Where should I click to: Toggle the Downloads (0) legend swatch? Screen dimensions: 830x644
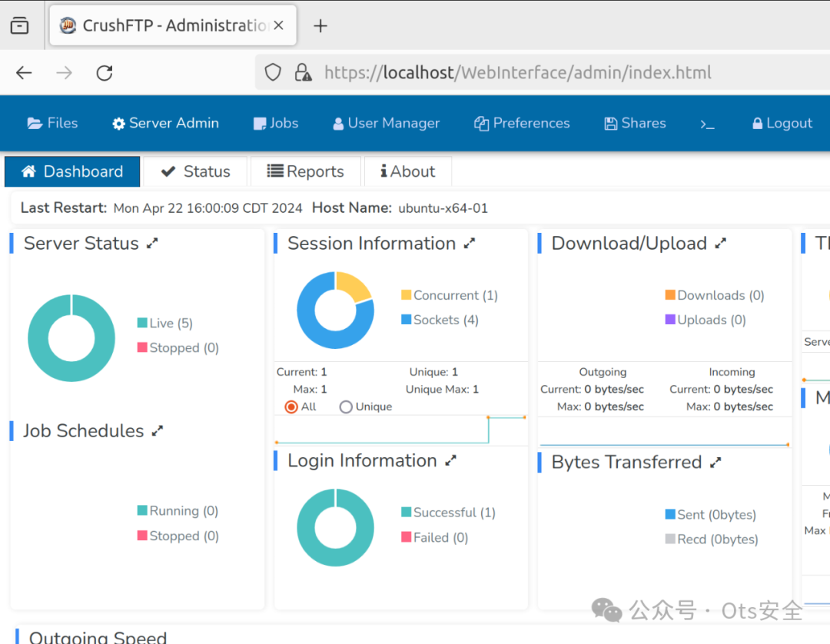pyautogui.click(x=670, y=295)
